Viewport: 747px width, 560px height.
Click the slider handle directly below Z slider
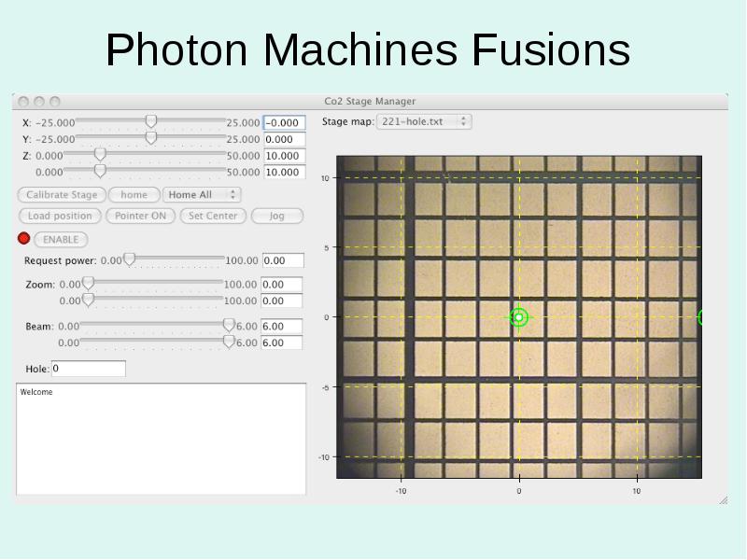click(100, 171)
